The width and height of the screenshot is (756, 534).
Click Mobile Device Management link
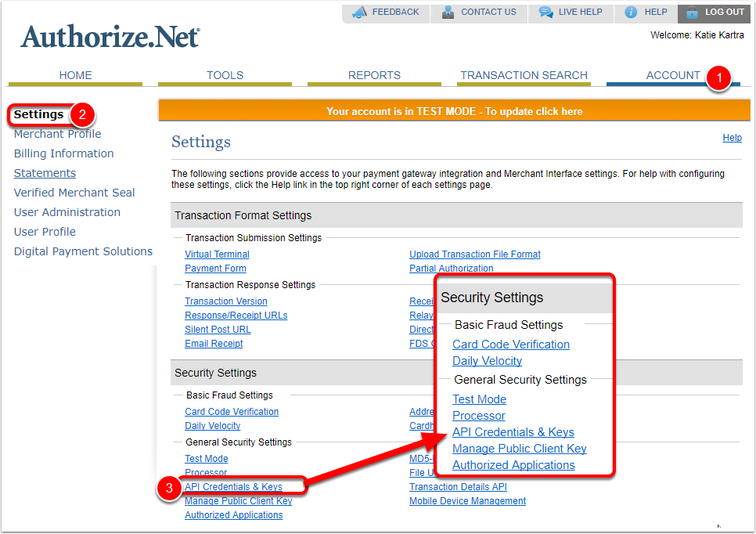pyautogui.click(x=468, y=500)
